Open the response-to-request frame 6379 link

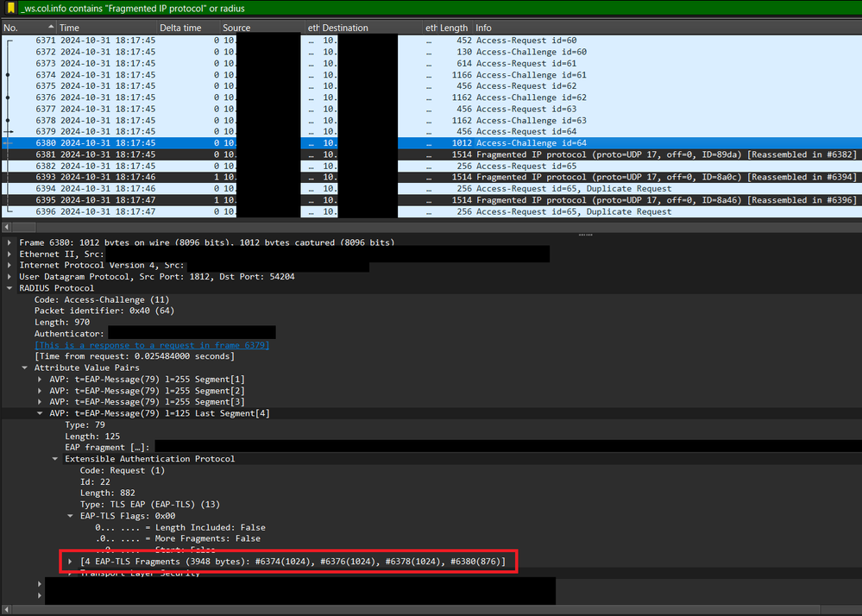[x=152, y=345]
